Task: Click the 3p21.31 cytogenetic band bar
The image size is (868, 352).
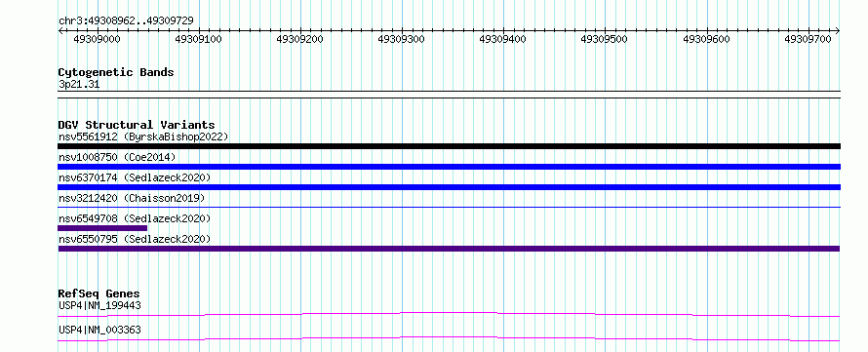Action: 449,95
